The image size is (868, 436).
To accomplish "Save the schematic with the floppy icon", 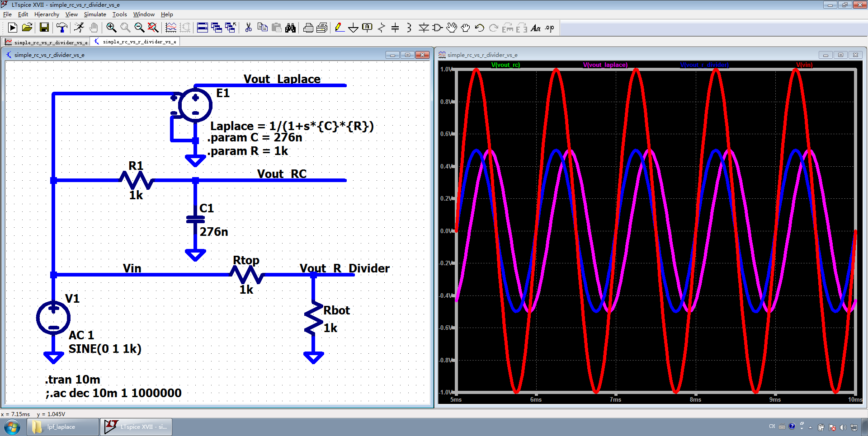I will click(x=44, y=28).
